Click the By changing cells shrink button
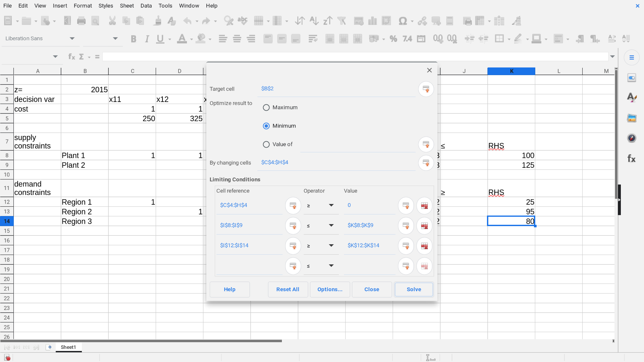The height and width of the screenshot is (362, 644). click(x=426, y=163)
